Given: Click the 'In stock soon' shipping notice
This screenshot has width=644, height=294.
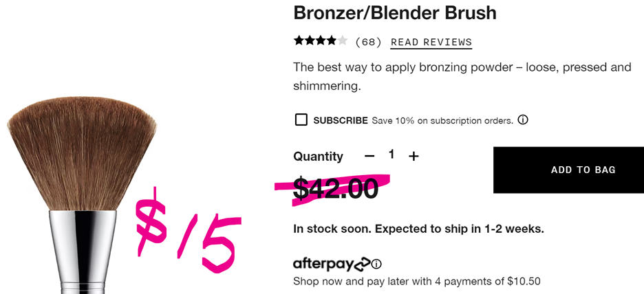Looking at the screenshot, I should point(418,229).
